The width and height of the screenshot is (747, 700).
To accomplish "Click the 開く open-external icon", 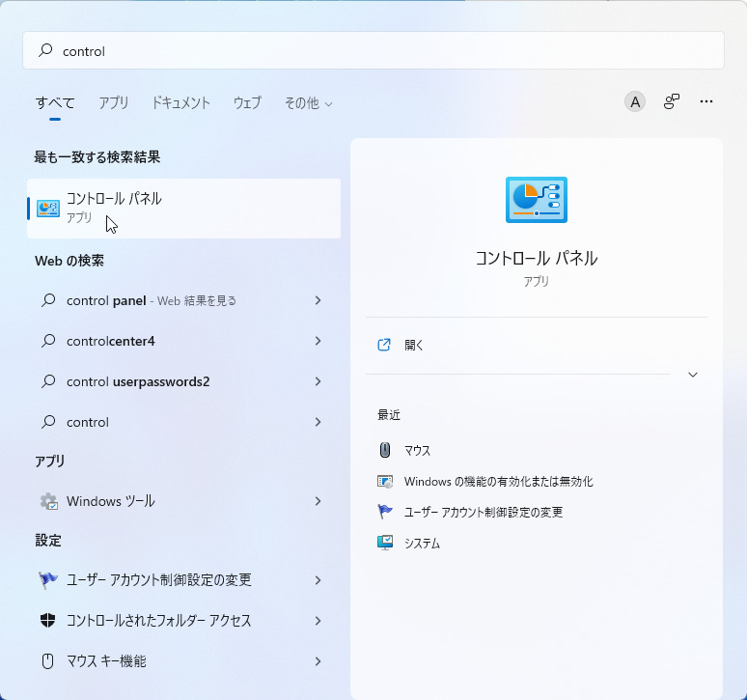I will (x=384, y=345).
